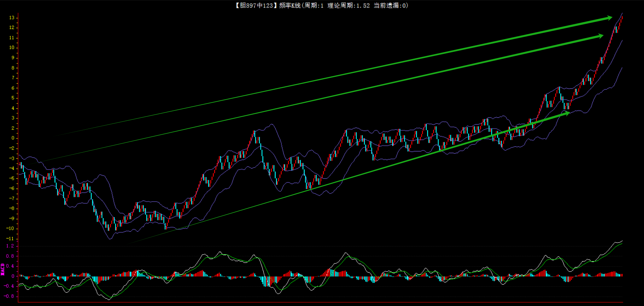Click the vertical MACD label on left edge
Screen dimensions: 644x306
(x=3, y=269)
